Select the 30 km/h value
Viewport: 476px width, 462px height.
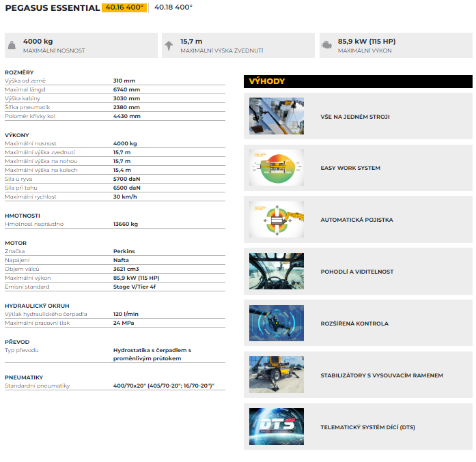click(x=125, y=197)
